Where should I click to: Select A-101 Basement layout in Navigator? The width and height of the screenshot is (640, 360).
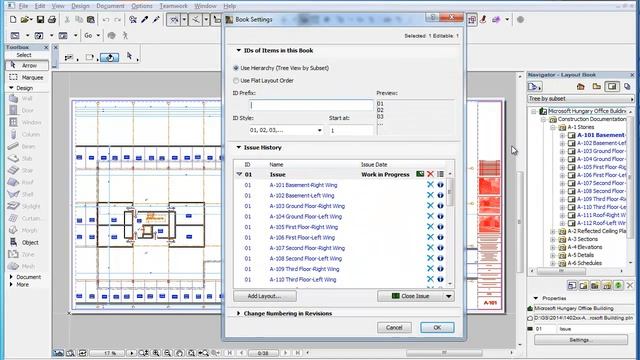click(x=601, y=135)
